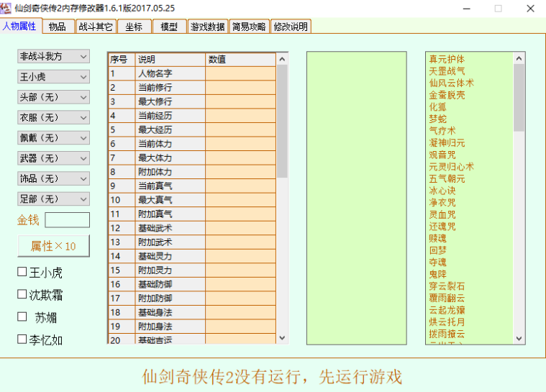546x392 pixels.
Task: Select the 基础武术 row
Action: point(192,228)
